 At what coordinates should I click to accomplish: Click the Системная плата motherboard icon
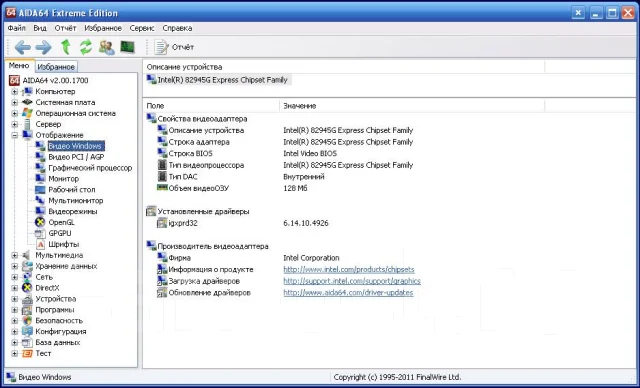27,102
